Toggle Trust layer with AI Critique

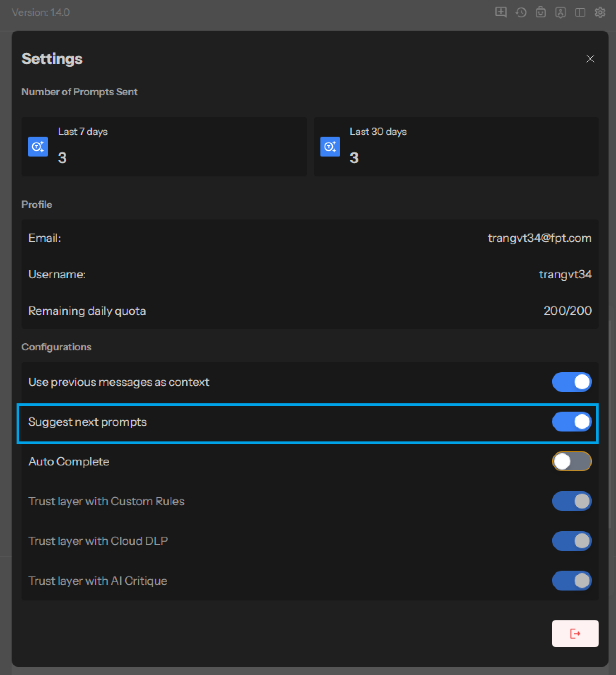click(572, 581)
